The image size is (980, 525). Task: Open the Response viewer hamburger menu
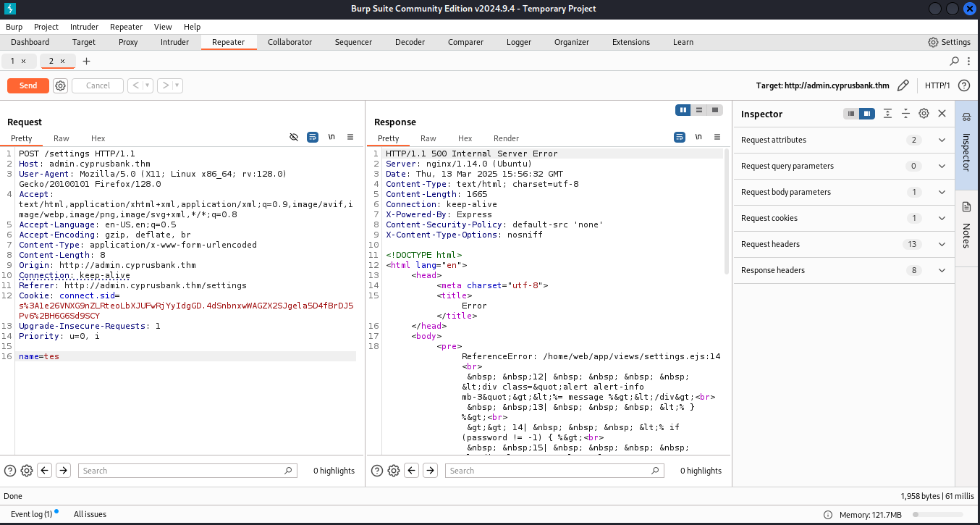point(717,137)
